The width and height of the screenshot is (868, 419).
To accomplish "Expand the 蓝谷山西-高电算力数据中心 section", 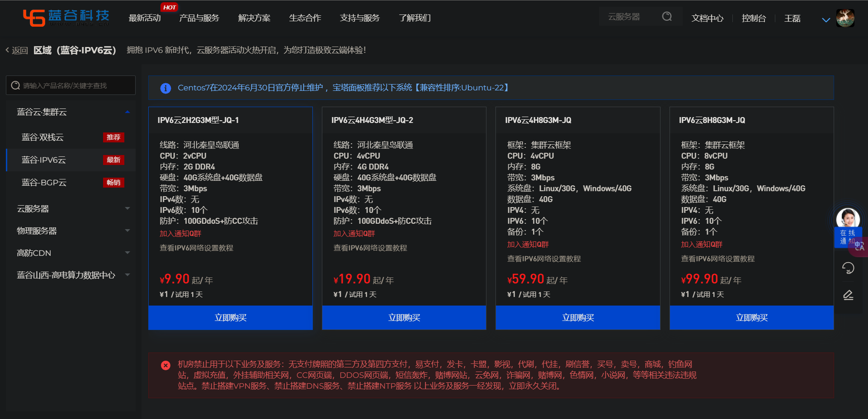I will (x=71, y=275).
